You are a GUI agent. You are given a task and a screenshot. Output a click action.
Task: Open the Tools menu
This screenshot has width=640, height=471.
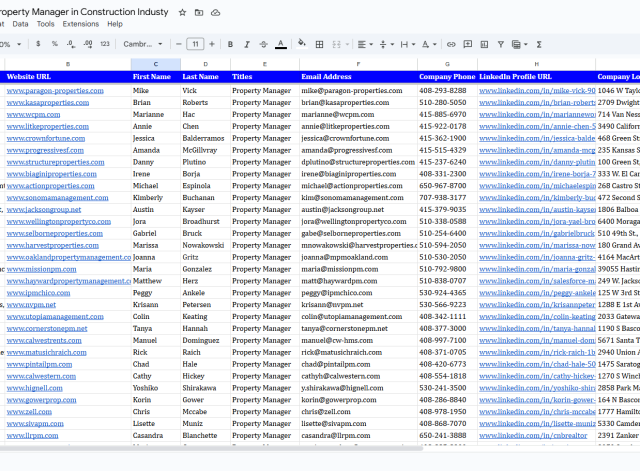[x=45, y=24]
